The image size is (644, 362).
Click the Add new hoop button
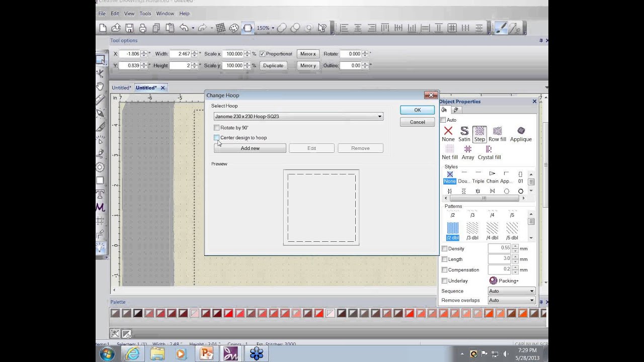coord(250,148)
